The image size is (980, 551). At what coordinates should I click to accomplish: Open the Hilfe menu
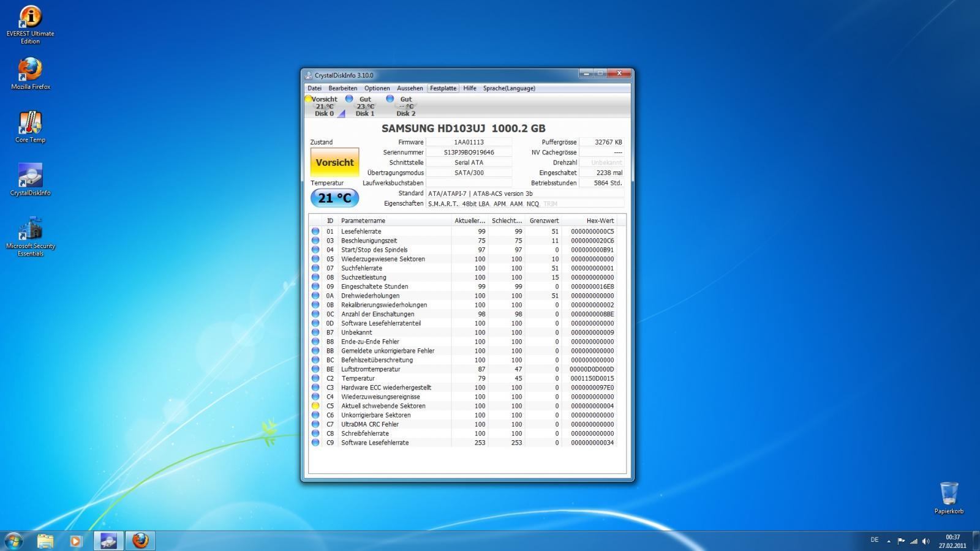pyautogui.click(x=470, y=88)
